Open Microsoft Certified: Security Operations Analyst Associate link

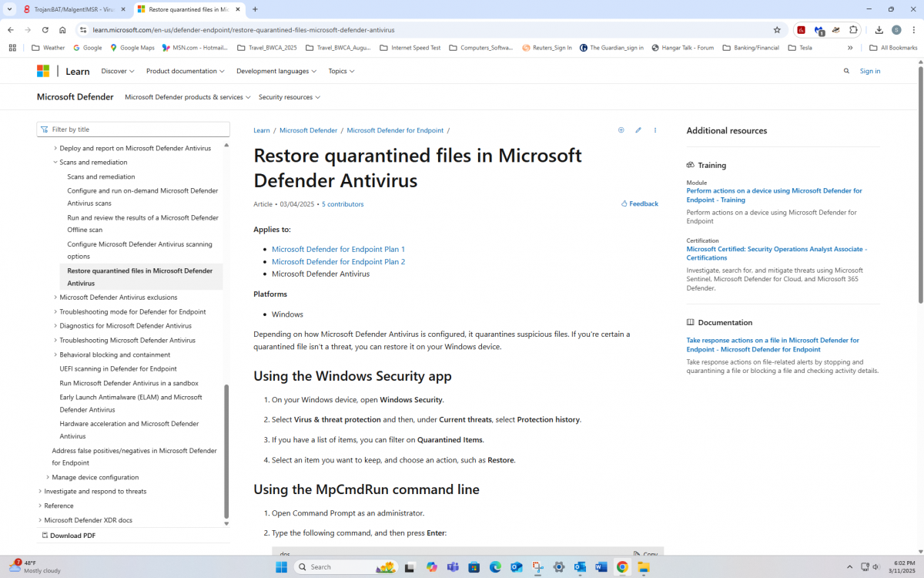[777, 254]
